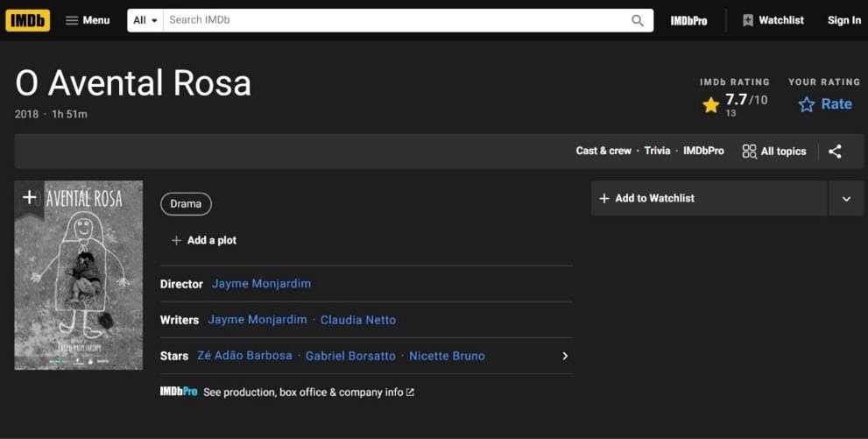Open Gabriel Borsatto's profile
The width and height of the screenshot is (868, 439).
click(350, 356)
